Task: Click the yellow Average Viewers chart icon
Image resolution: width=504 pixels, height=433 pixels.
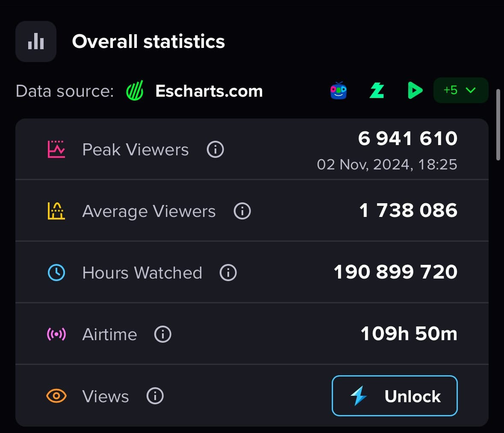Action: click(56, 211)
